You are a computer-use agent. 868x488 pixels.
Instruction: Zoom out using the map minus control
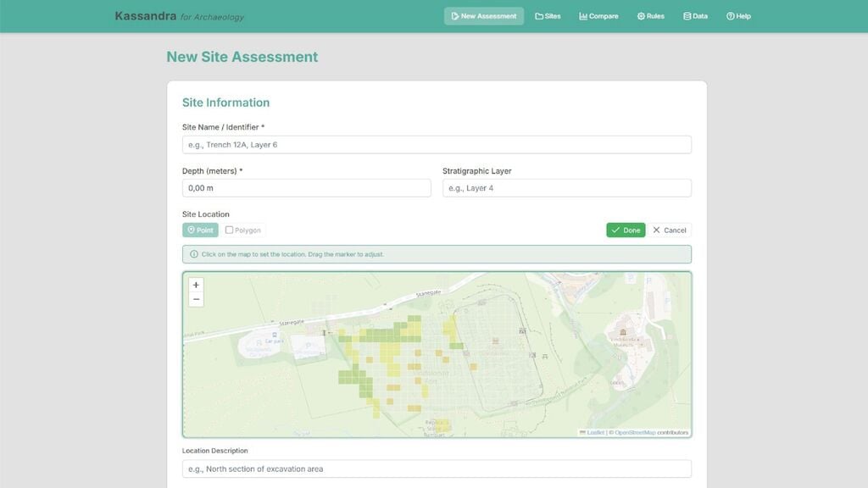tap(196, 299)
